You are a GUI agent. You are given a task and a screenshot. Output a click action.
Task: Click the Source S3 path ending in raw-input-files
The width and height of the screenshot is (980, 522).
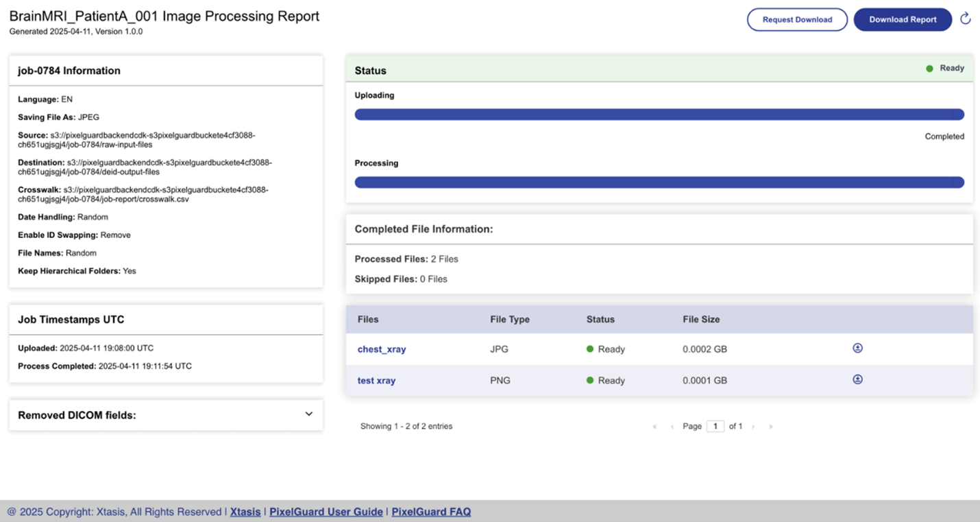136,140
